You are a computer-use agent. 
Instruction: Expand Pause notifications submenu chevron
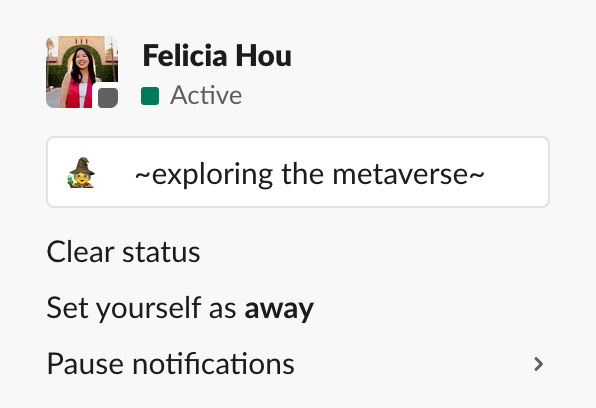click(x=538, y=364)
